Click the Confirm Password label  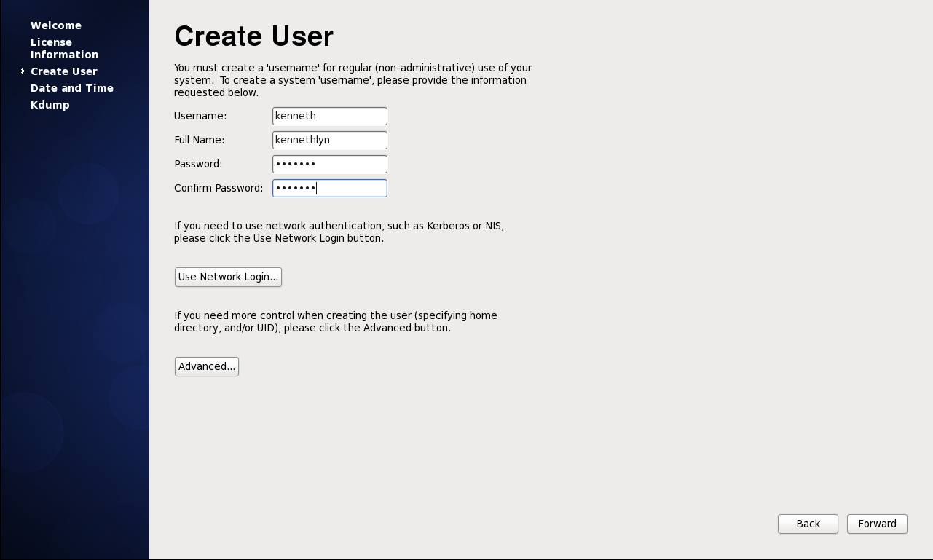tap(219, 188)
